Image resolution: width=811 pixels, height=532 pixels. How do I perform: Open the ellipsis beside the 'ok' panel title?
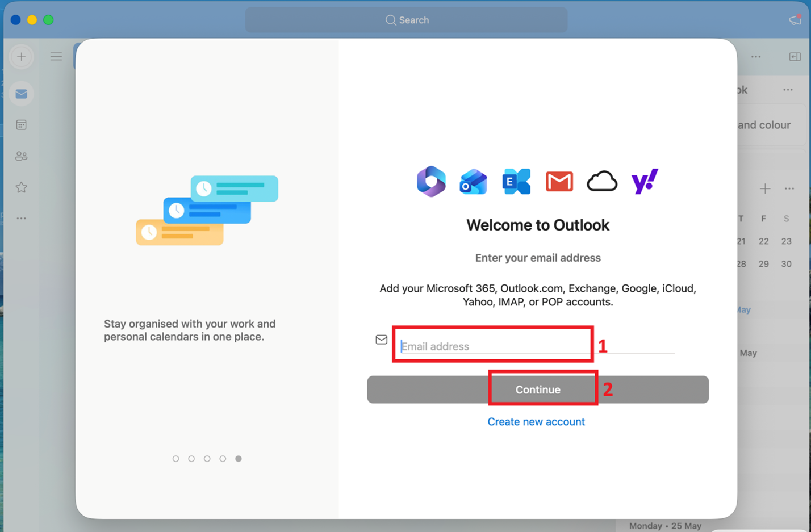click(788, 90)
